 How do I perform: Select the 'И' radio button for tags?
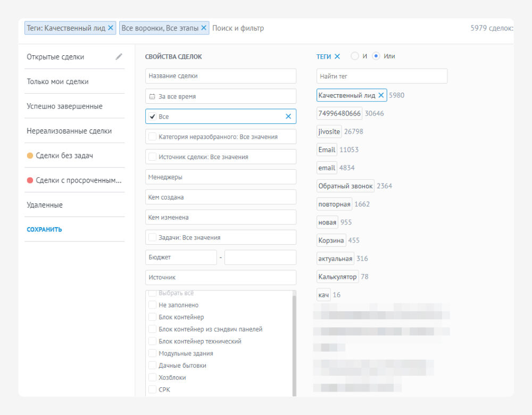click(x=355, y=56)
